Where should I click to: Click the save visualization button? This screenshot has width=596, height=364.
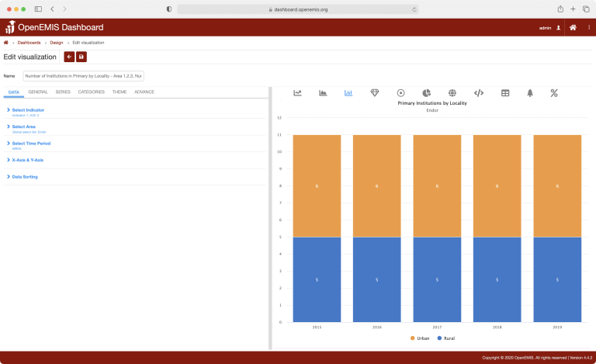pyautogui.click(x=81, y=57)
